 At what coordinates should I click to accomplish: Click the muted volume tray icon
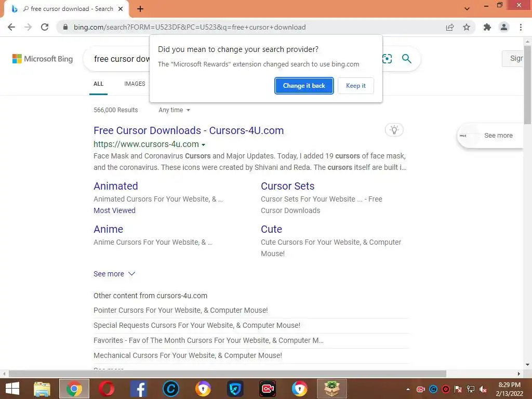pyautogui.click(x=483, y=389)
